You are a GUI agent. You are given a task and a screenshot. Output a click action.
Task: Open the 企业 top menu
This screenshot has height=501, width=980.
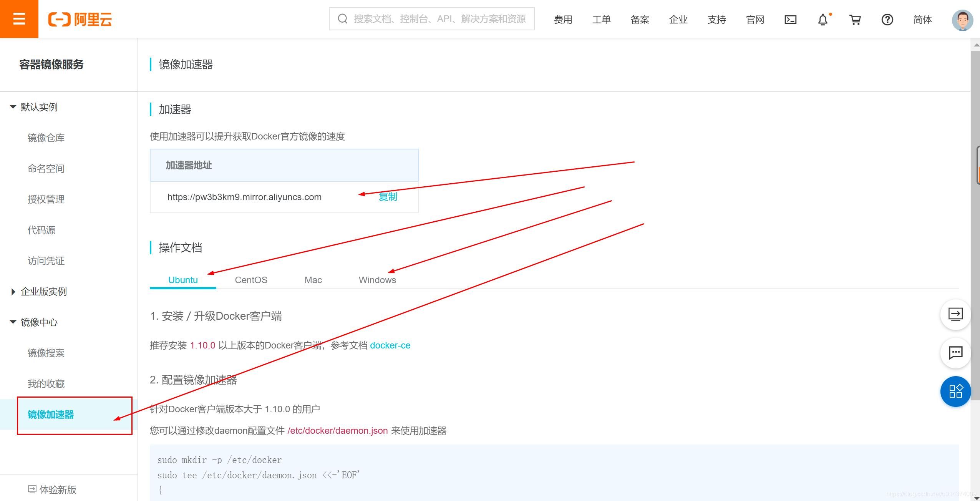point(678,20)
